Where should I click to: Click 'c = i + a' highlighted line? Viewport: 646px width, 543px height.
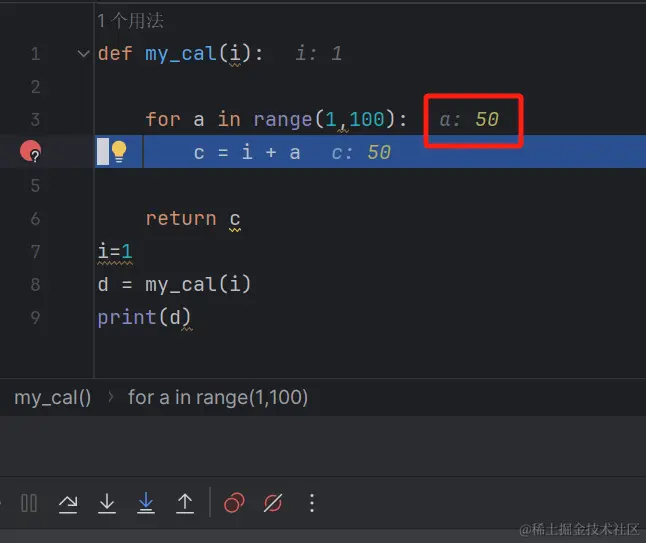click(x=247, y=153)
